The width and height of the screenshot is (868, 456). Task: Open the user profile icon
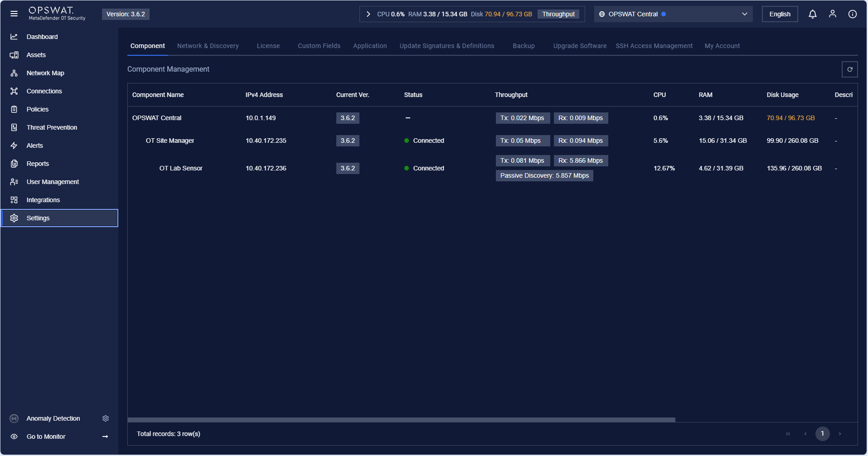[x=832, y=14]
